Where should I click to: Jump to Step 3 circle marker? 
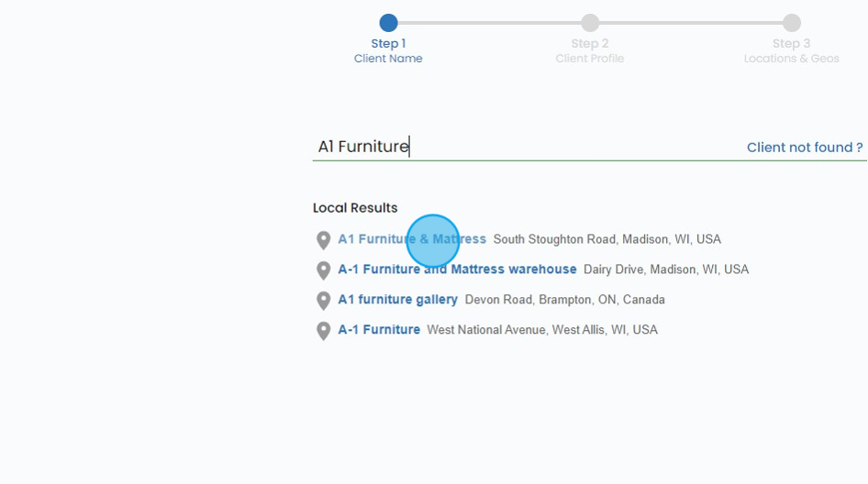[x=792, y=23]
